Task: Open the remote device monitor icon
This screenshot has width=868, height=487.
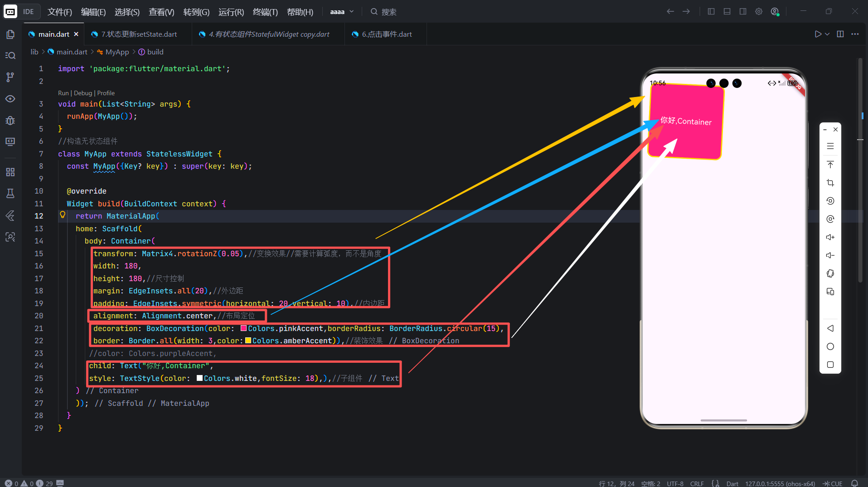Action: [10, 141]
